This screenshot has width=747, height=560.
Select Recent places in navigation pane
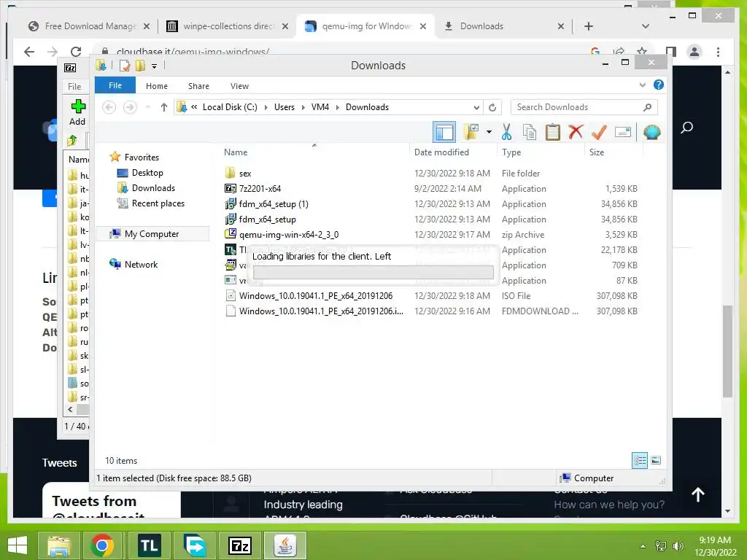tap(158, 203)
